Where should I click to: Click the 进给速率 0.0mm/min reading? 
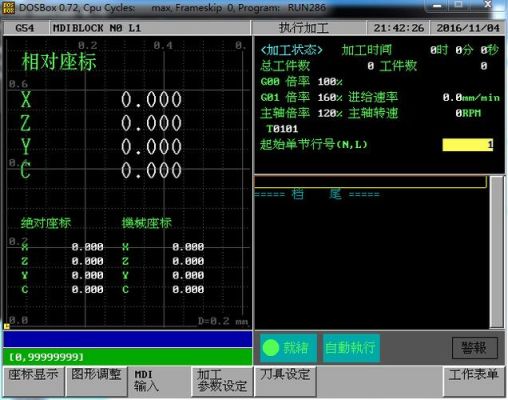tap(471, 97)
